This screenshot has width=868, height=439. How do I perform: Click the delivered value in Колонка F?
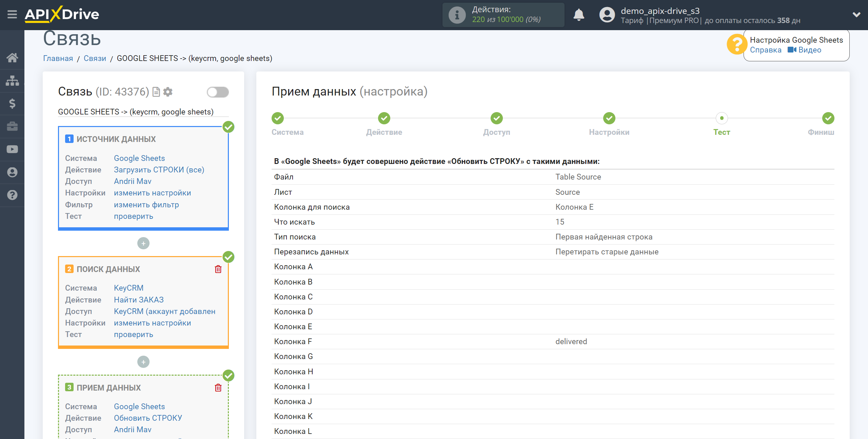(571, 341)
